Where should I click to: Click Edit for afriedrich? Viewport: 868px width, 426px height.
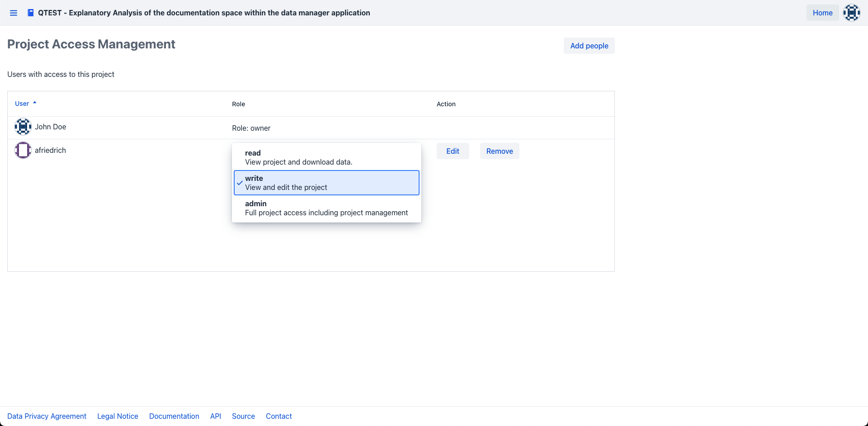(453, 151)
